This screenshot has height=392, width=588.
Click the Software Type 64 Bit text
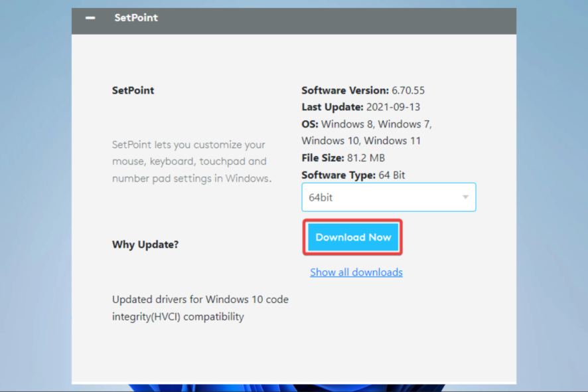coord(353,175)
